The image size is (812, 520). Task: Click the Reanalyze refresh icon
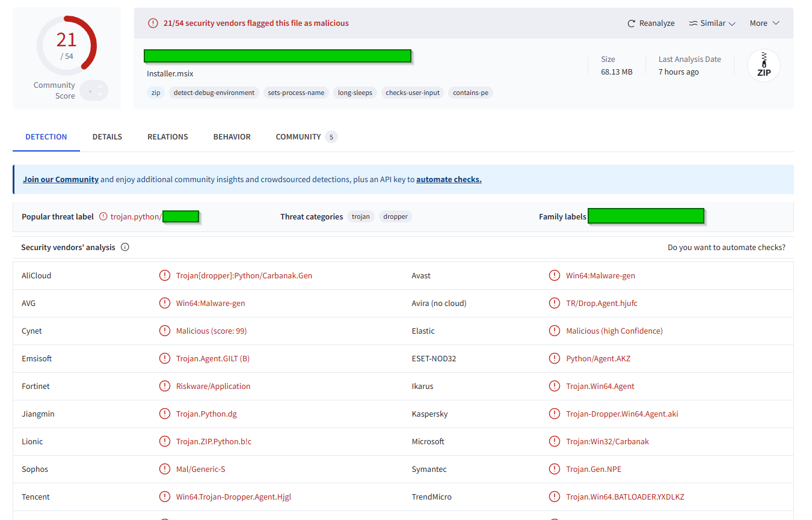pos(630,23)
